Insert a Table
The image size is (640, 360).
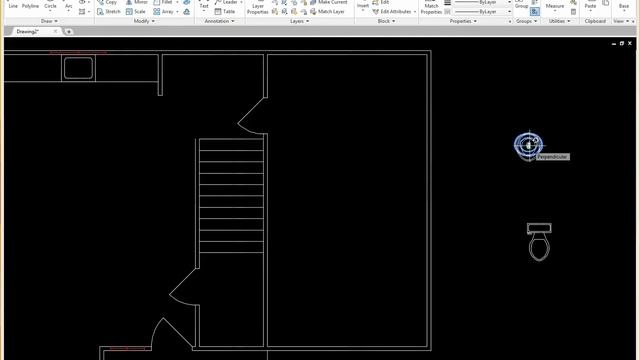click(224, 11)
